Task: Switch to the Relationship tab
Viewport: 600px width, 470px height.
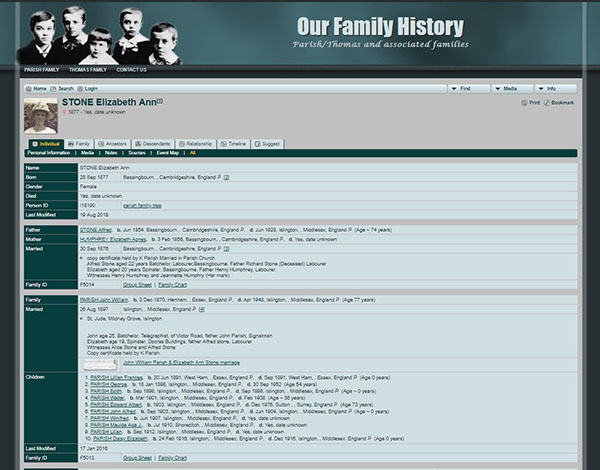Action: (x=196, y=144)
